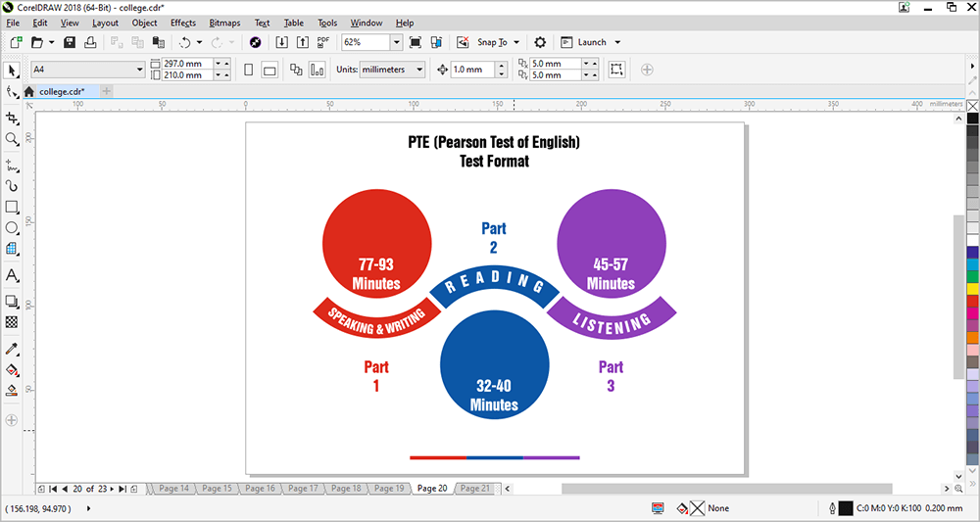Pick the Artistic Media tool
This screenshot has width=980, height=522.
coord(11,186)
